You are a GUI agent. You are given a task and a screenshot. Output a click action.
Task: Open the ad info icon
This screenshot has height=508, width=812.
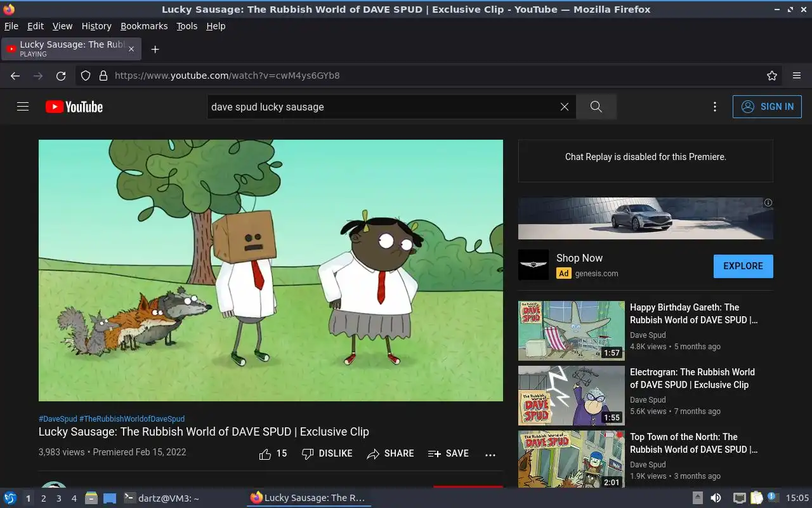tap(768, 203)
